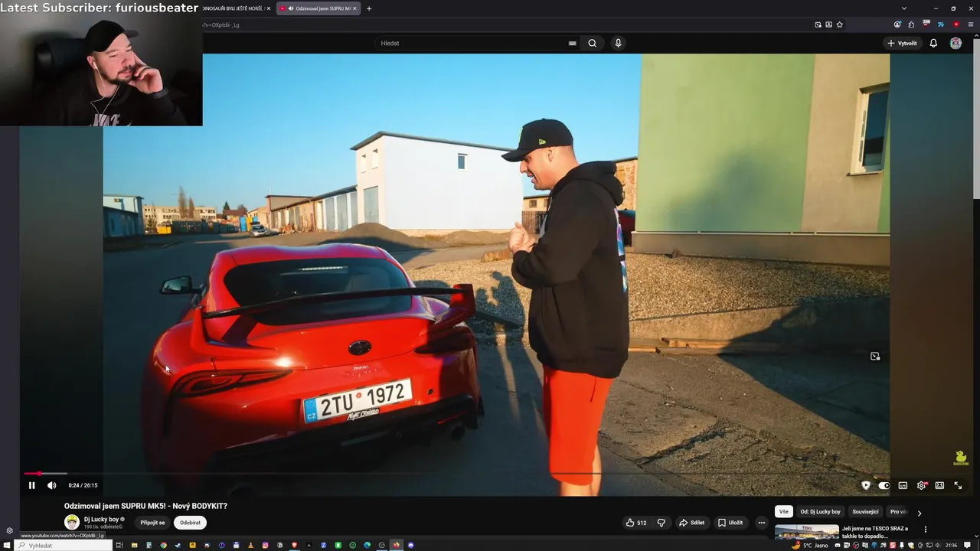
Task: Open Dj Lucky boy channel avatar
Action: [72, 523]
